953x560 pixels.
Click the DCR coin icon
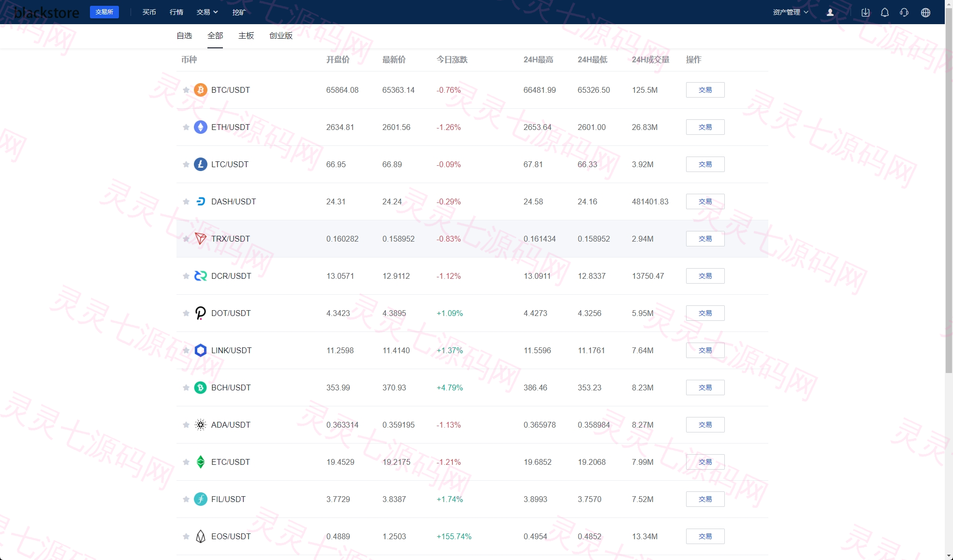(201, 276)
